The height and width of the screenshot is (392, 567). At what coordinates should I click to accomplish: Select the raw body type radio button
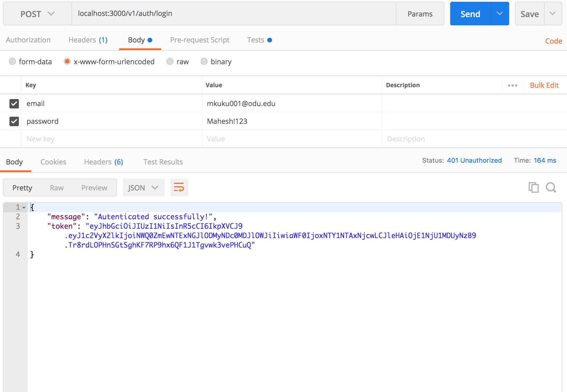[x=170, y=61]
